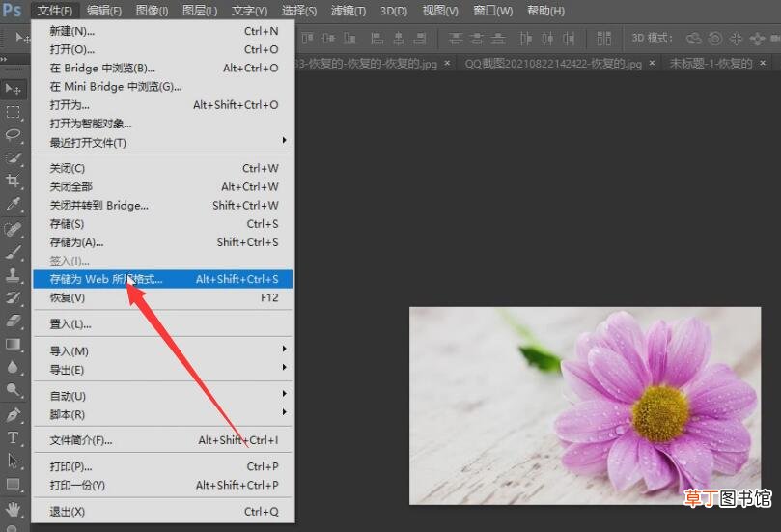Click the flower image on canvas
The image size is (781, 532).
point(585,406)
